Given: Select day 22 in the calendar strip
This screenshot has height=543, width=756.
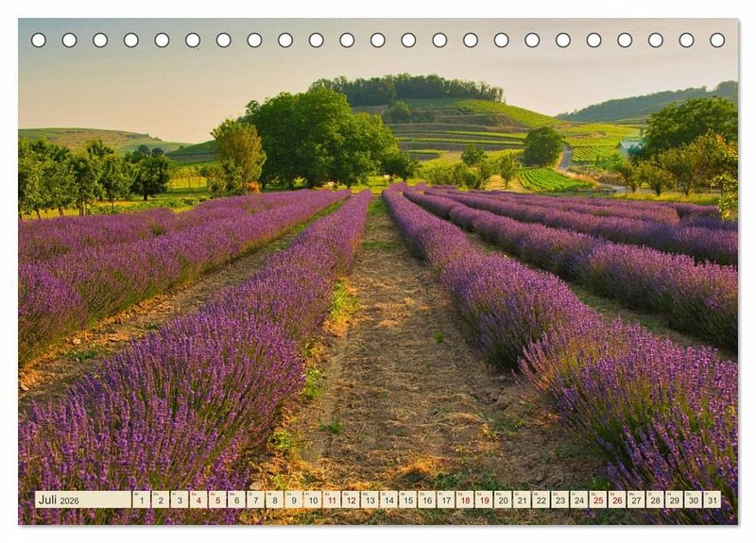Looking at the screenshot, I should pyautogui.click(x=541, y=501).
